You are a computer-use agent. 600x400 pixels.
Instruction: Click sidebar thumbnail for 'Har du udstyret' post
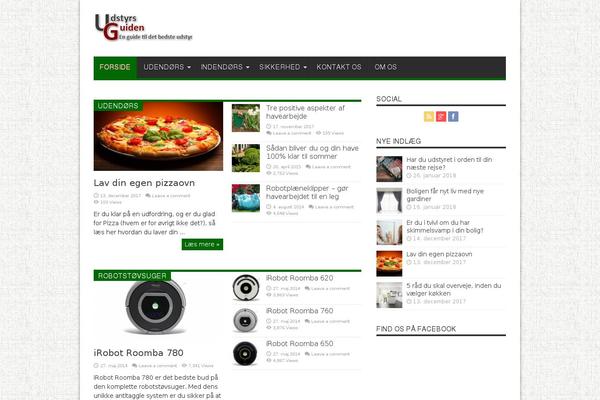[389, 169]
